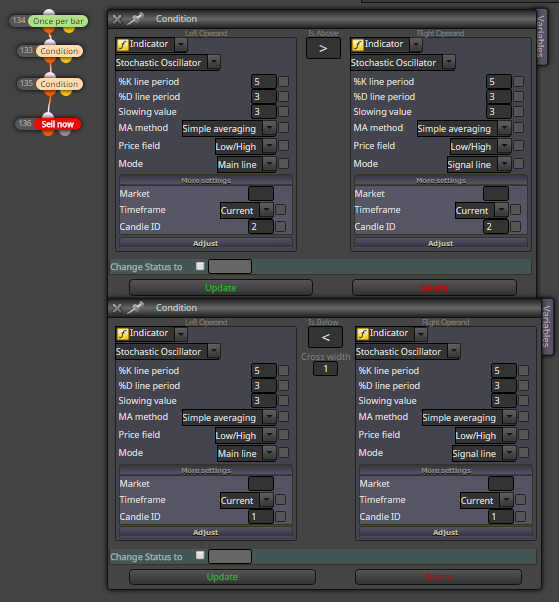Open the Variables tab of upper panel
Viewport: 559px width, 602px height.
tap(541, 36)
